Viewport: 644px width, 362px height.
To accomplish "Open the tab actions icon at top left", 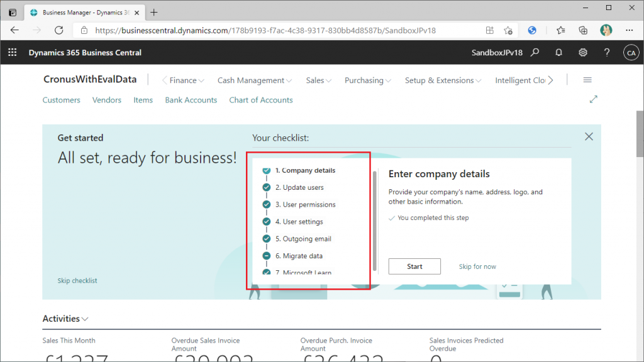I will [x=13, y=13].
